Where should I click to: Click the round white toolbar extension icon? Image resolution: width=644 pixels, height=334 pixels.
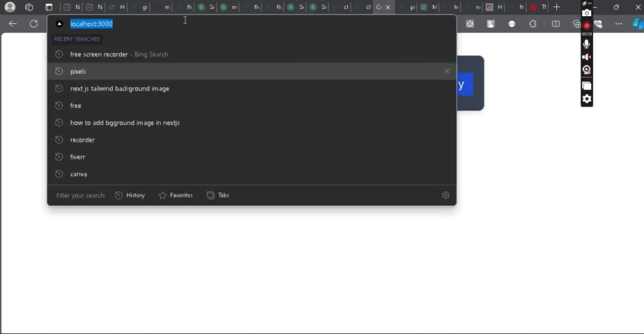(x=512, y=24)
